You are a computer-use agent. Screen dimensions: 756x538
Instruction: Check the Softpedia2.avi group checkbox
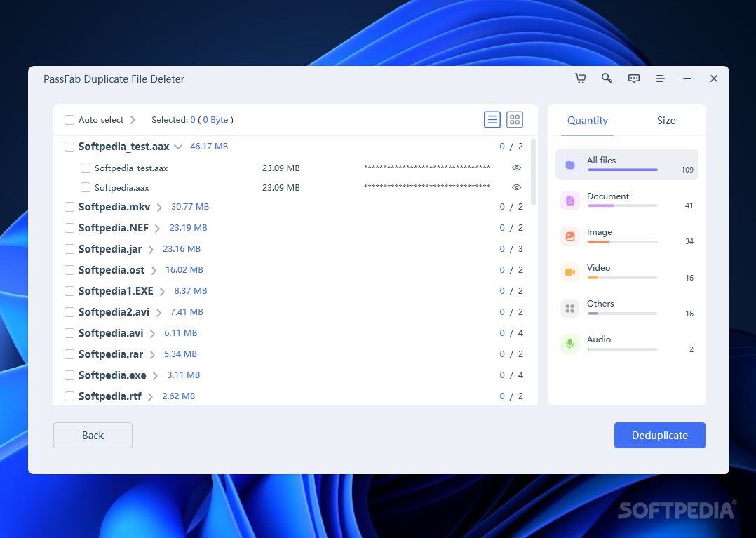click(69, 312)
